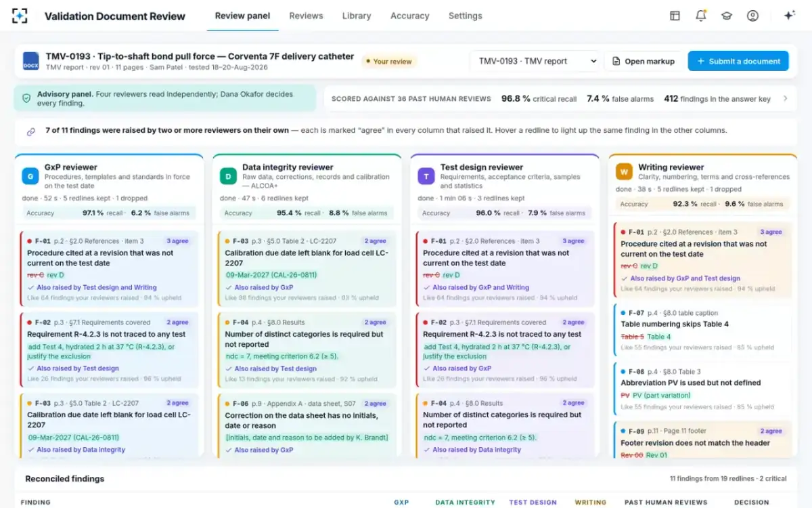Image resolution: width=812 pixels, height=508 pixels.
Task: Open the Reviews tab
Action: coord(306,16)
